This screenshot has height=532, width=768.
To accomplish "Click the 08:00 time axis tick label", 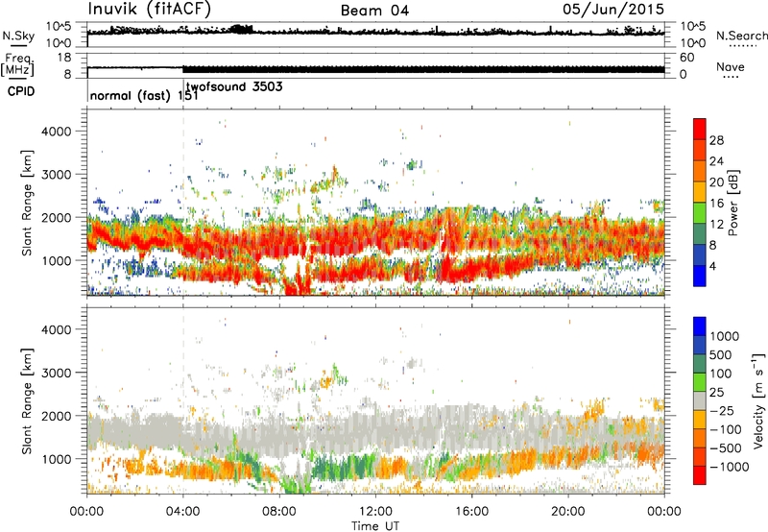I will coord(278,512).
